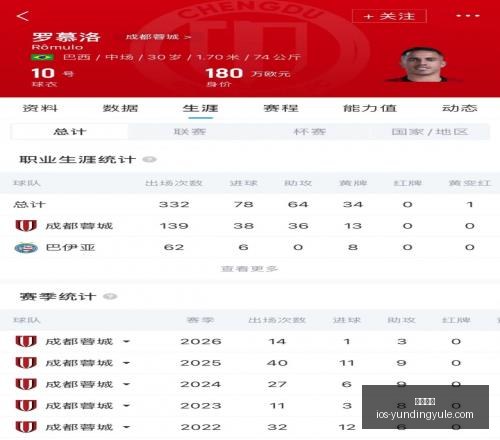Open 成都蓉城 row in career statistics
Screen dimensions: 500x440
click(x=250, y=226)
